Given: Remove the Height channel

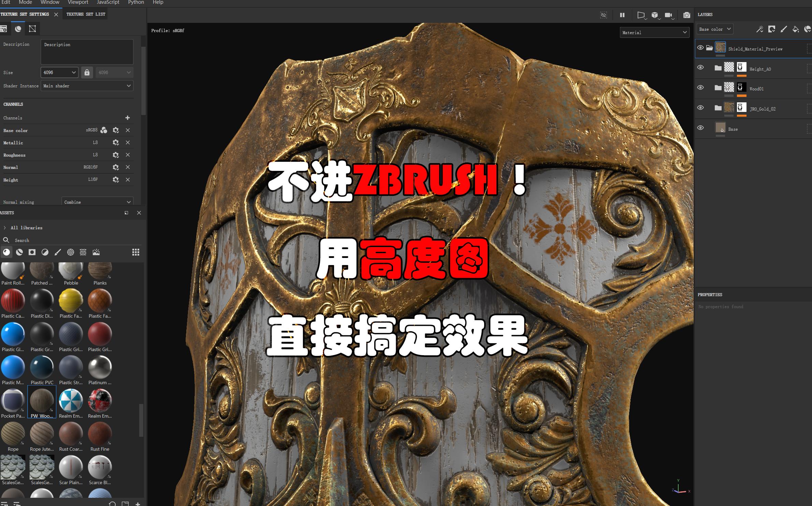Looking at the screenshot, I should [128, 180].
